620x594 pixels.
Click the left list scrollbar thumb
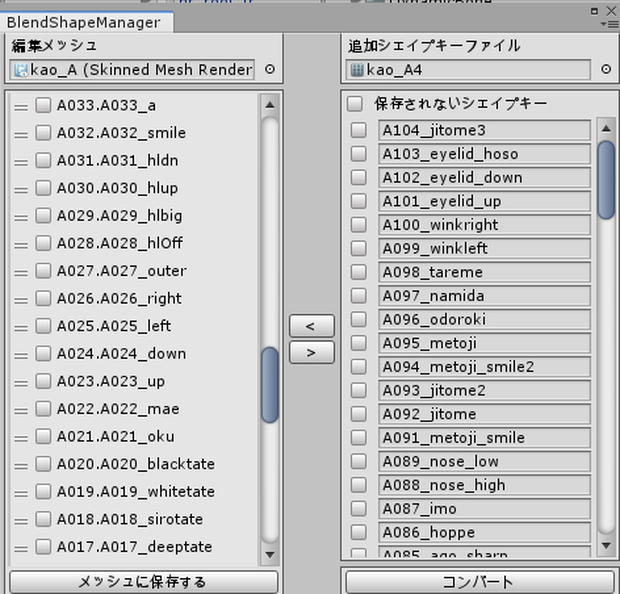pyautogui.click(x=270, y=385)
